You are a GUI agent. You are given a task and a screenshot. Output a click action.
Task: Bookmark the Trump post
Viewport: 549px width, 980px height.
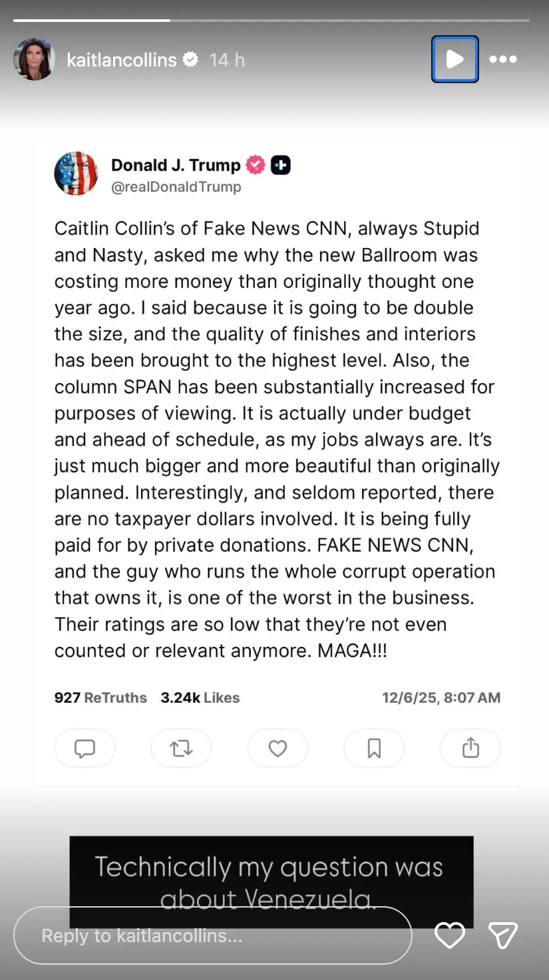[x=374, y=748]
